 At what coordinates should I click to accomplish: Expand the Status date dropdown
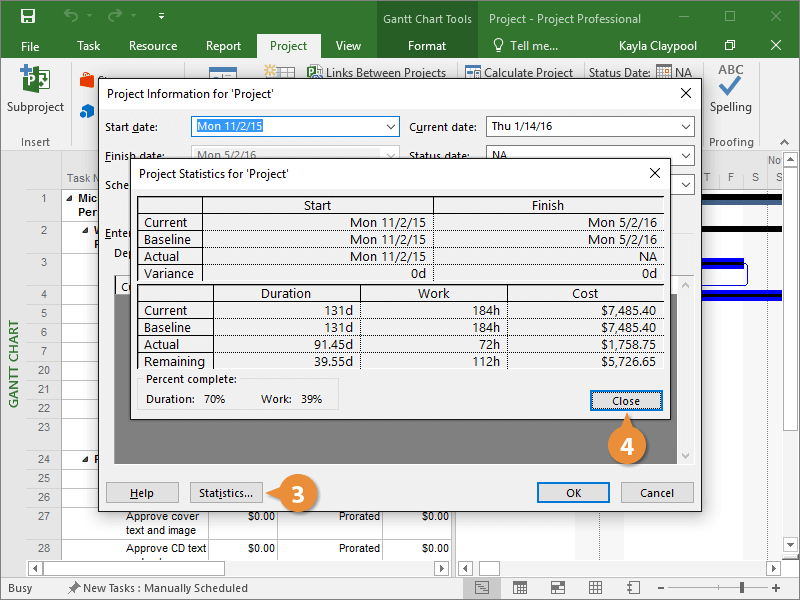(684, 156)
